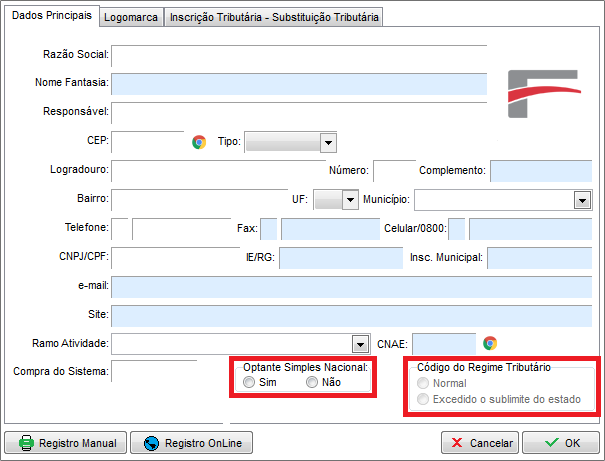This screenshot has height=461, width=605.
Task: Click the green checkmark icon on OK
Action: pyautogui.click(x=550, y=443)
